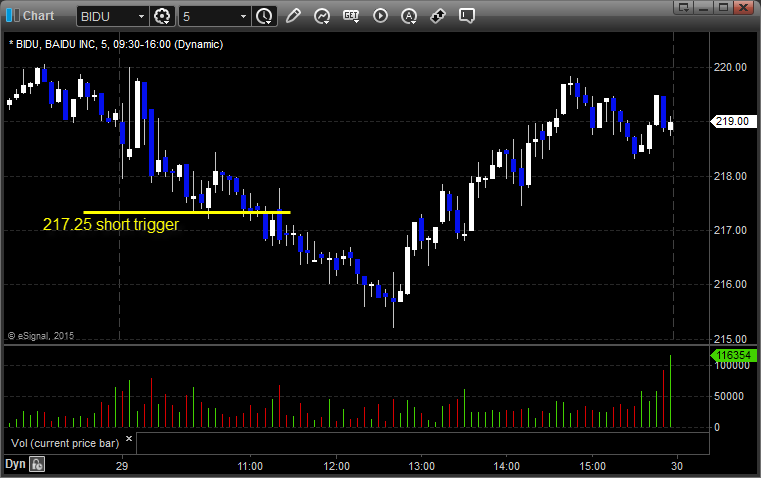
Task: Open the chart comment bubble icon
Action: pyautogui.click(x=466, y=16)
